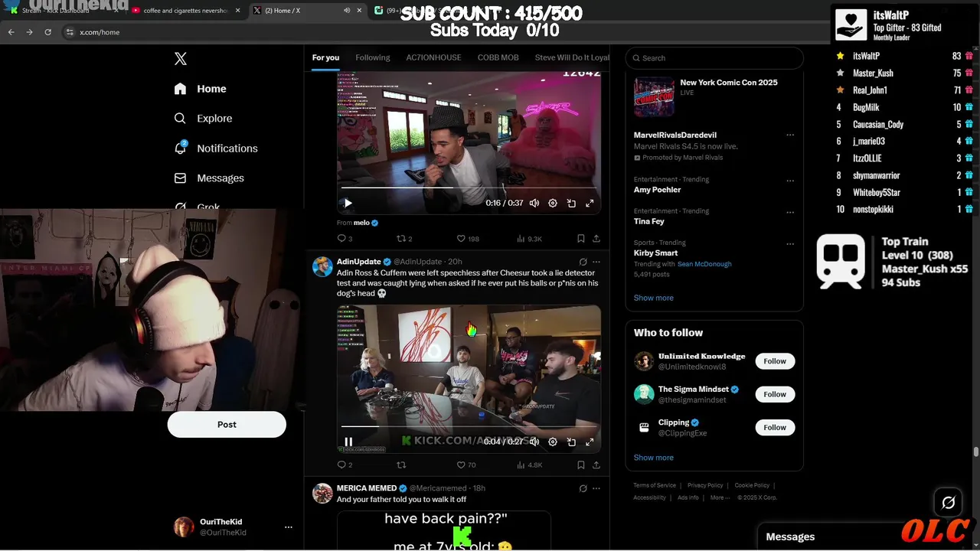This screenshot has width=980, height=551.
Task: Select the Steve Will Do It Loyal tab
Action: tap(572, 57)
